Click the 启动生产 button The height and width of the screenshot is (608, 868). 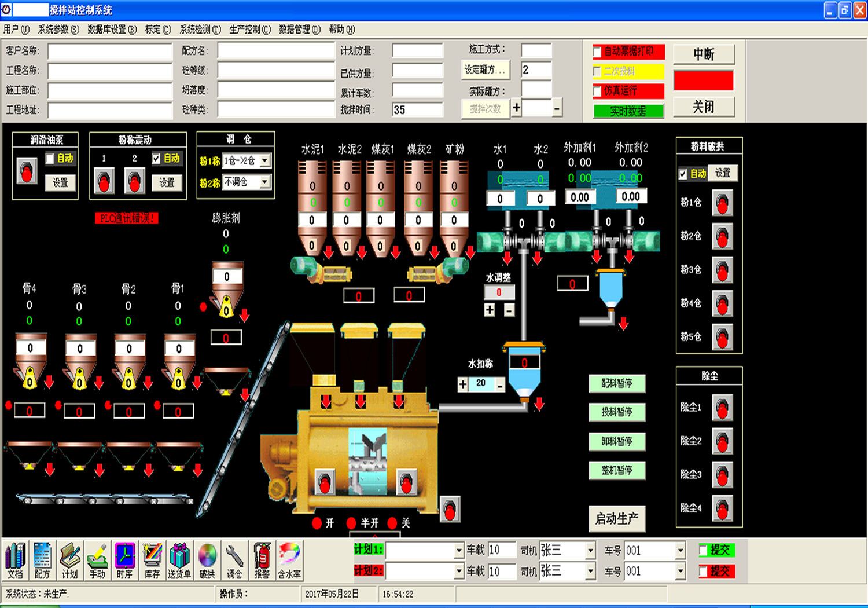(x=617, y=519)
